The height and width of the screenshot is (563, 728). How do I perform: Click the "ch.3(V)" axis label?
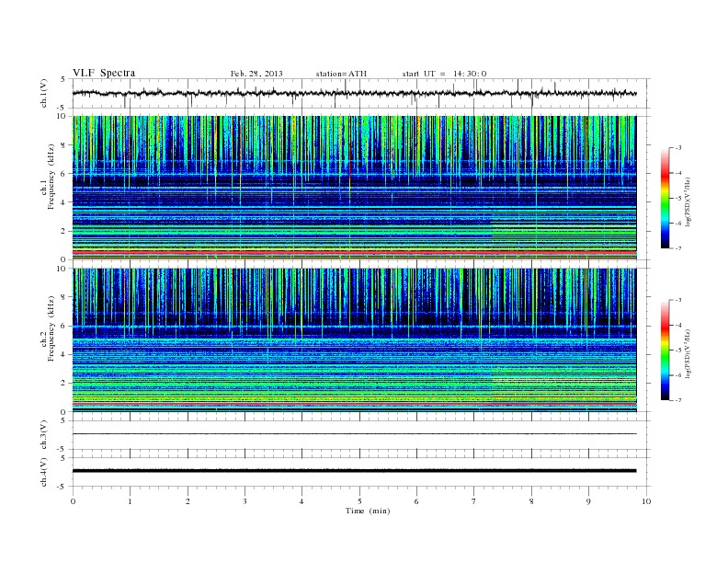click(44, 435)
